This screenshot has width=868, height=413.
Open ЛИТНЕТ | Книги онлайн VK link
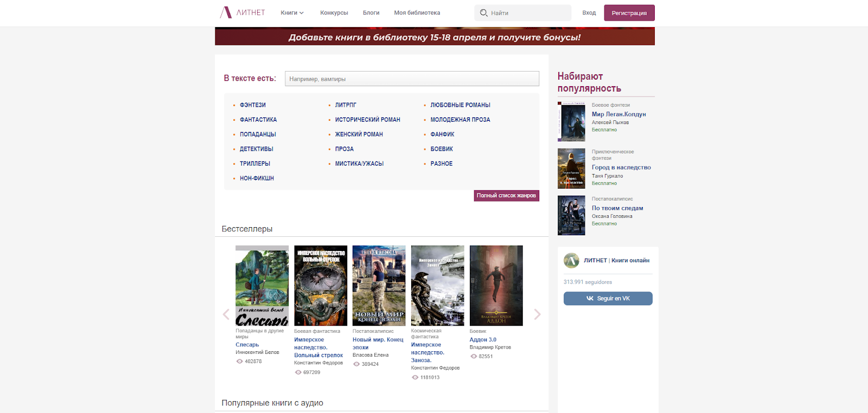click(x=617, y=261)
